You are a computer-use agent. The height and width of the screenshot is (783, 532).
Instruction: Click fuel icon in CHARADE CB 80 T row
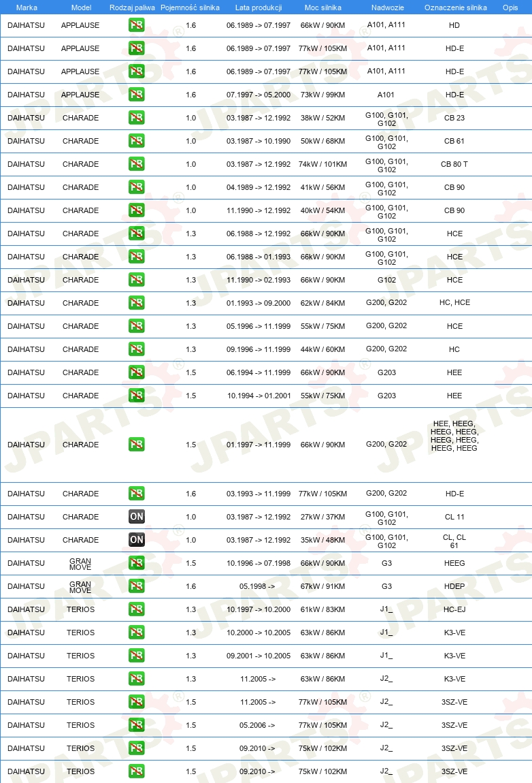click(136, 164)
